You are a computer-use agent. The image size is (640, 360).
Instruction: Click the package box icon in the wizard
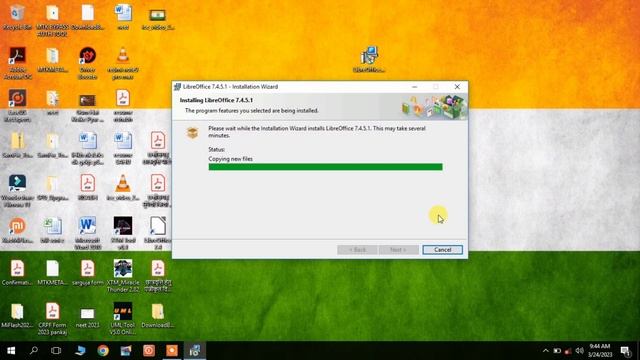(x=192, y=133)
